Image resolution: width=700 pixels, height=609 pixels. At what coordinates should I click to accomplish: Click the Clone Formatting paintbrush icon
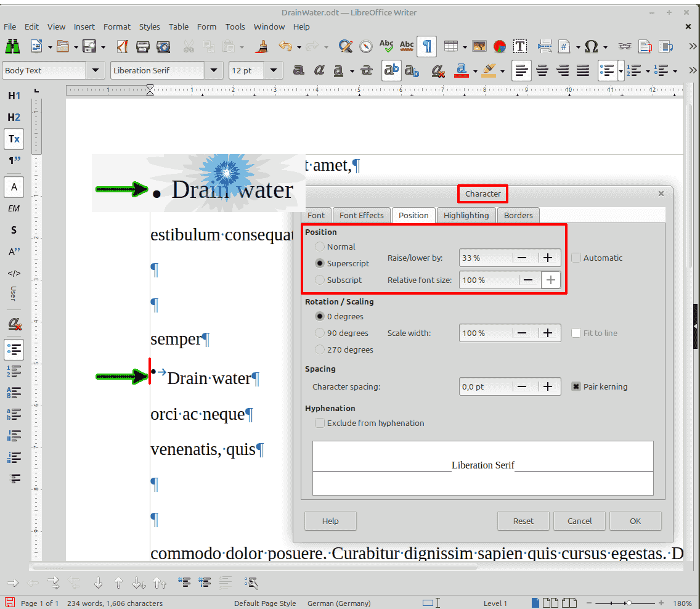[263, 46]
